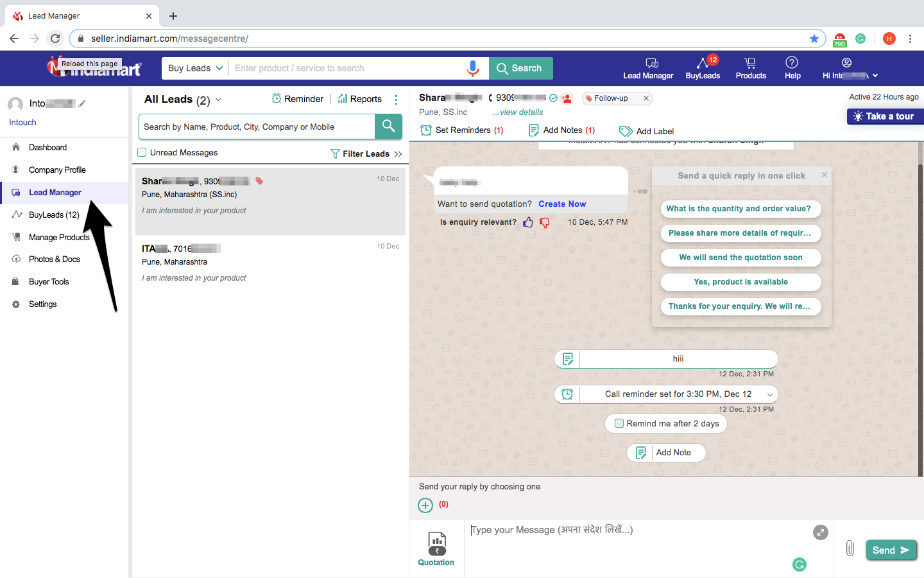Mark enquiry relevant with thumbs up

pos(528,222)
